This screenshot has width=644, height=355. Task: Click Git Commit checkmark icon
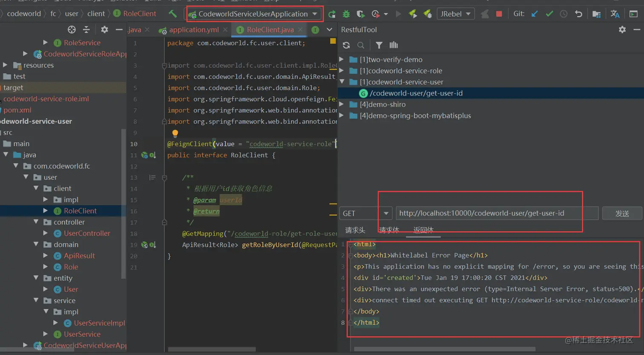[x=549, y=14]
